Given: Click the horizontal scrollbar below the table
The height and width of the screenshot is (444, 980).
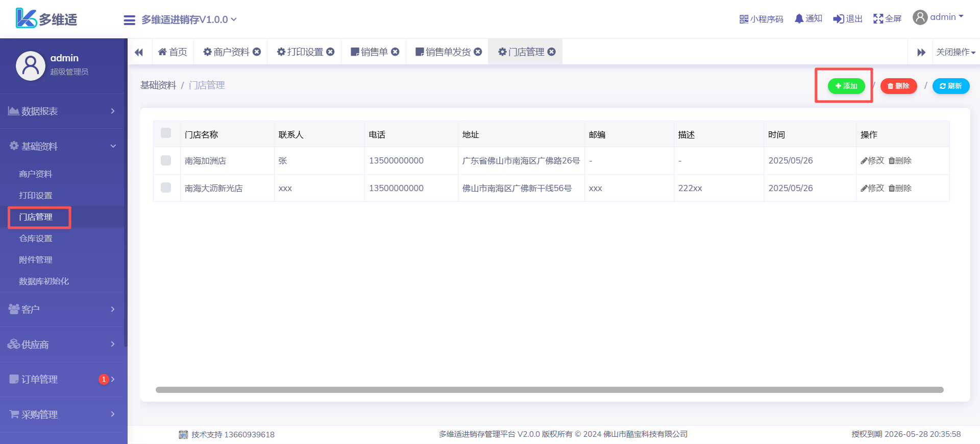Looking at the screenshot, I should coord(549,390).
